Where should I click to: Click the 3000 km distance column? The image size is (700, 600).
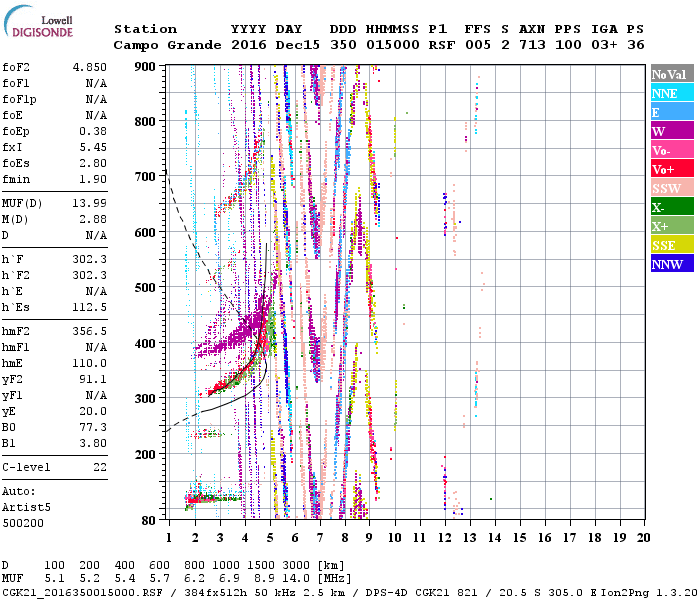tap(297, 566)
